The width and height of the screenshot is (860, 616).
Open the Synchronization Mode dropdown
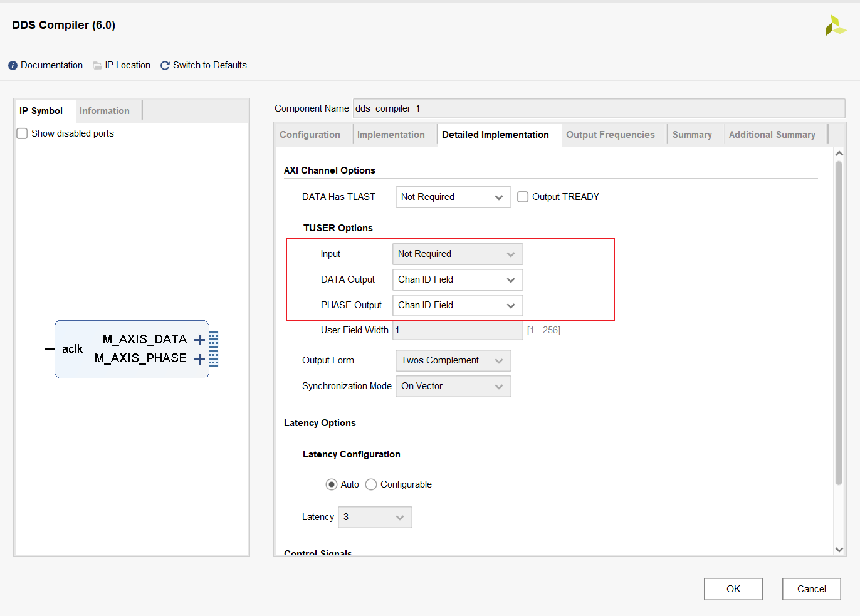point(453,386)
